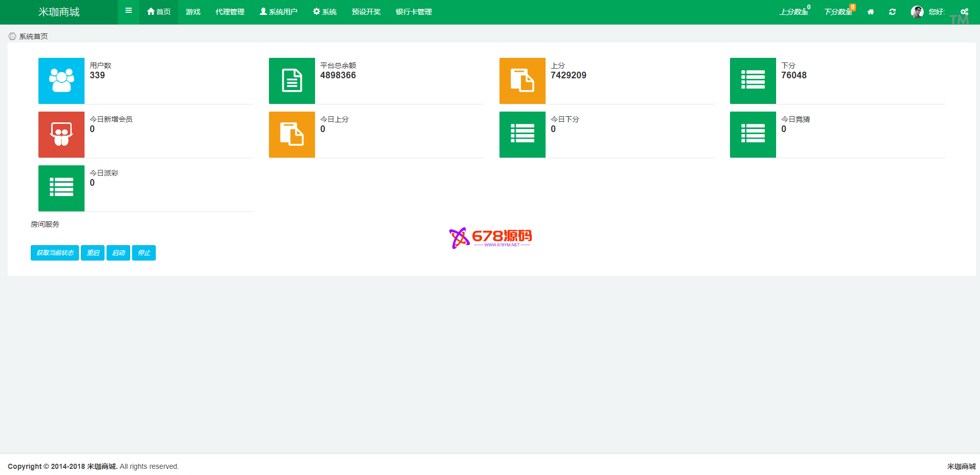This screenshot has width=980, height=475.
Task: Click the green 今日派彩 list icon tile
Action: [x=61, y=188]
